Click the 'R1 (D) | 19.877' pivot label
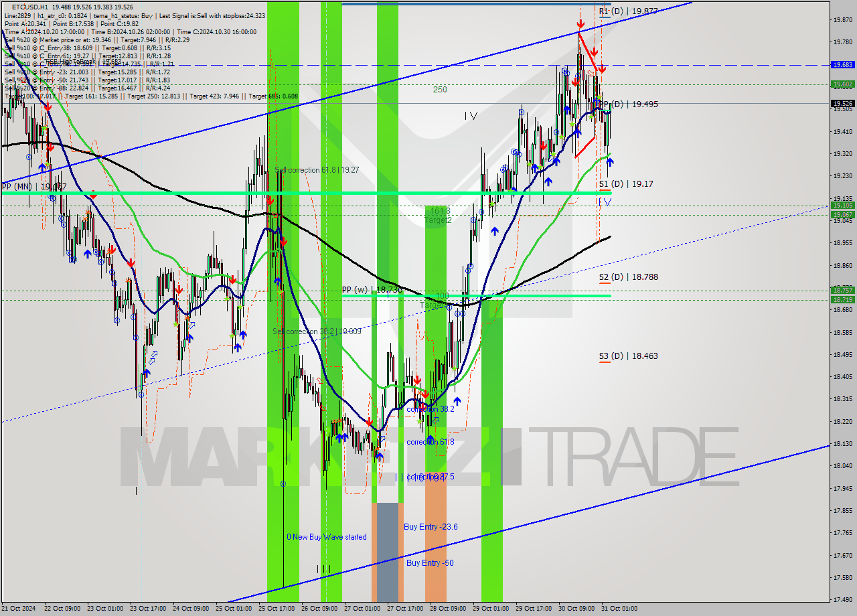 (628, 11)
